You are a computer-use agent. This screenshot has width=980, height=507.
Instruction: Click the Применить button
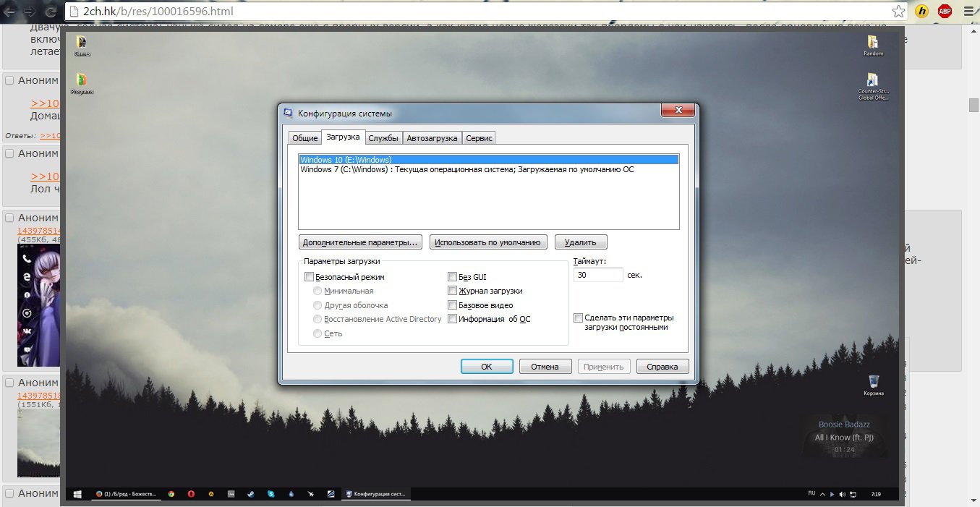click(x=604, y=367)
